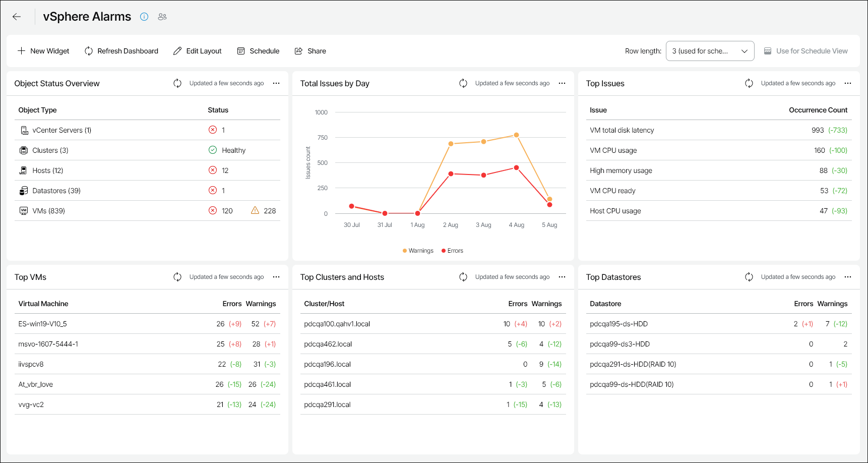Viewport: 868px width, 463px height.
Task: Click host 'pdcqa100.qahv1.local'
Action: (x=337, y=324)
